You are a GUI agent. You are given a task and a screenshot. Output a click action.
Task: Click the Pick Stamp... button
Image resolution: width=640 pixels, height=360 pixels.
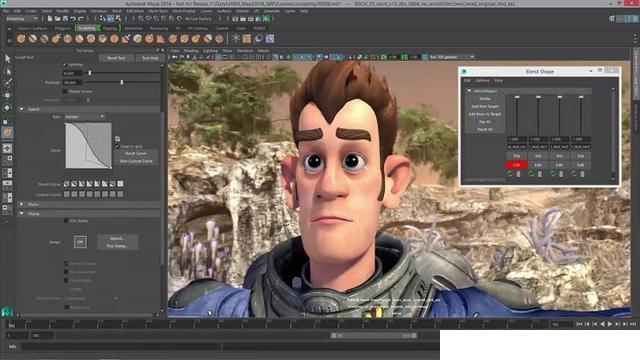[x=118, y=246]
